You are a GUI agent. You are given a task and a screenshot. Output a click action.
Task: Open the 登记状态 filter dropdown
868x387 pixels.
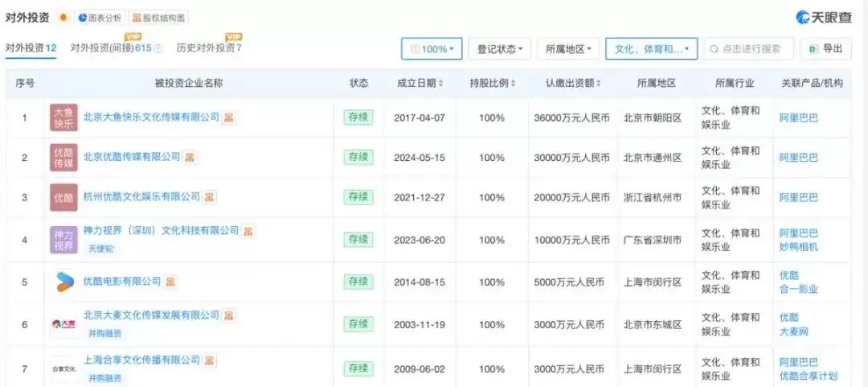(x=499, y=49)
